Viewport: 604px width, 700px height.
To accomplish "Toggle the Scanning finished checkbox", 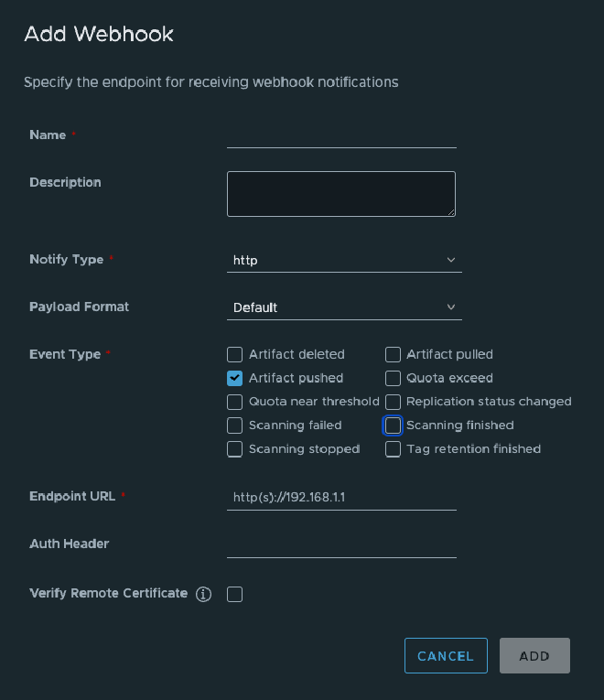I will point(394,426).
